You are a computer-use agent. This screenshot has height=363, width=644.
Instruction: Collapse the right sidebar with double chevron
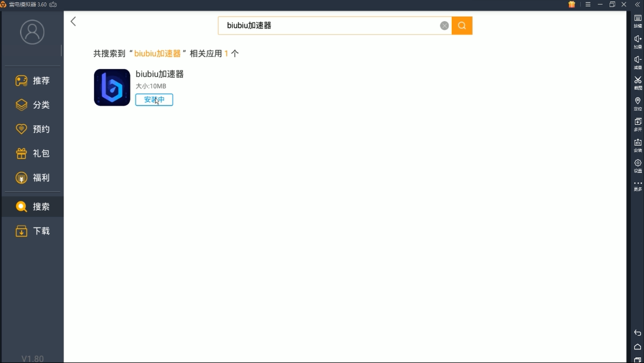pos(638,4)
